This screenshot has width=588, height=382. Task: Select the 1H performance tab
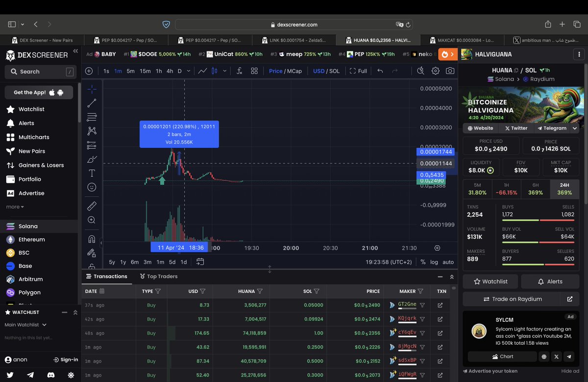pos(507,189)
